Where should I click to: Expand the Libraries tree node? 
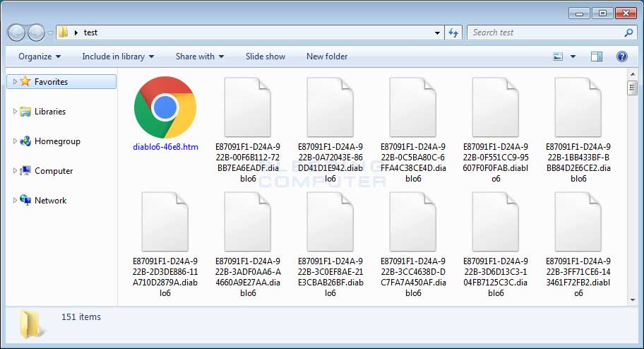coord(15,112)
